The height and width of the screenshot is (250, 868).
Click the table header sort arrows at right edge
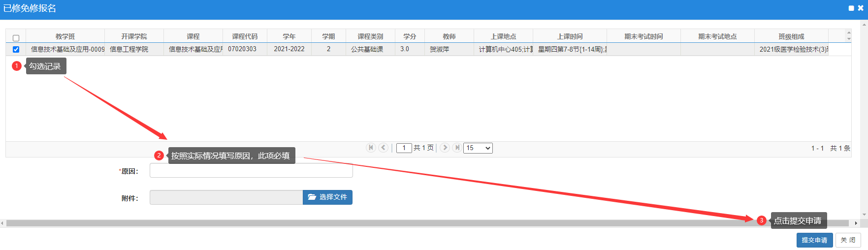pos(849,36)
